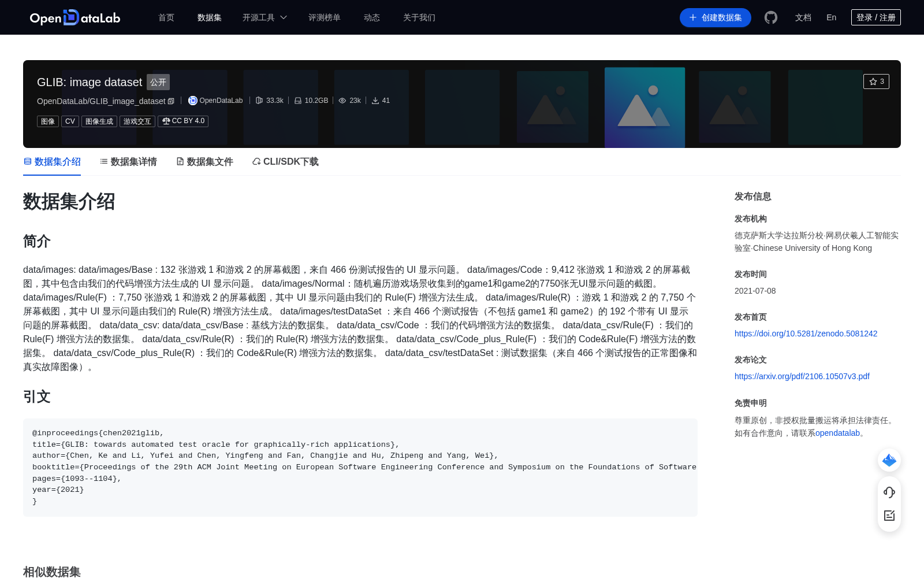The width and height of the screenshot is (924, 578).
Task: Click the download count icon showing 41
Action: 375,101
